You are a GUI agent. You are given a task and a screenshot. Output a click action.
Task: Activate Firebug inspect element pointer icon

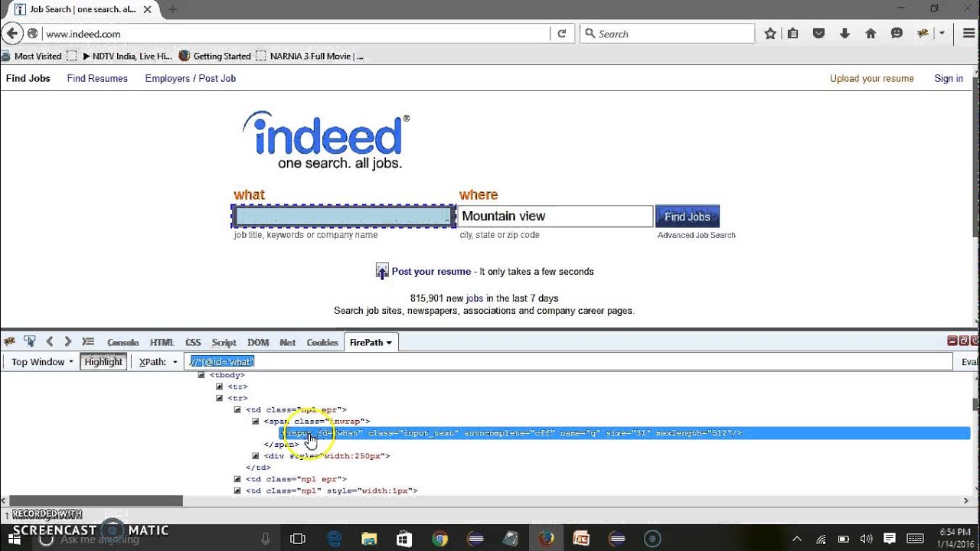pos(29,342)
